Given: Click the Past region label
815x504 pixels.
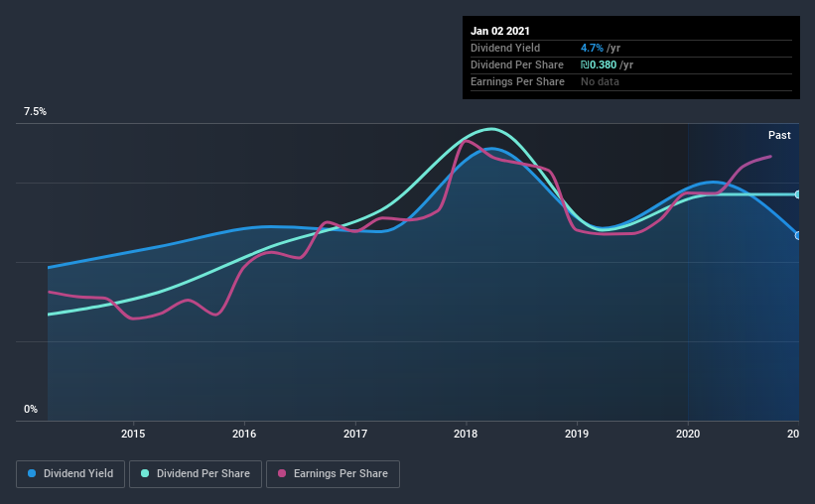Looking at the screenshot, I should (x=779, y=135).
